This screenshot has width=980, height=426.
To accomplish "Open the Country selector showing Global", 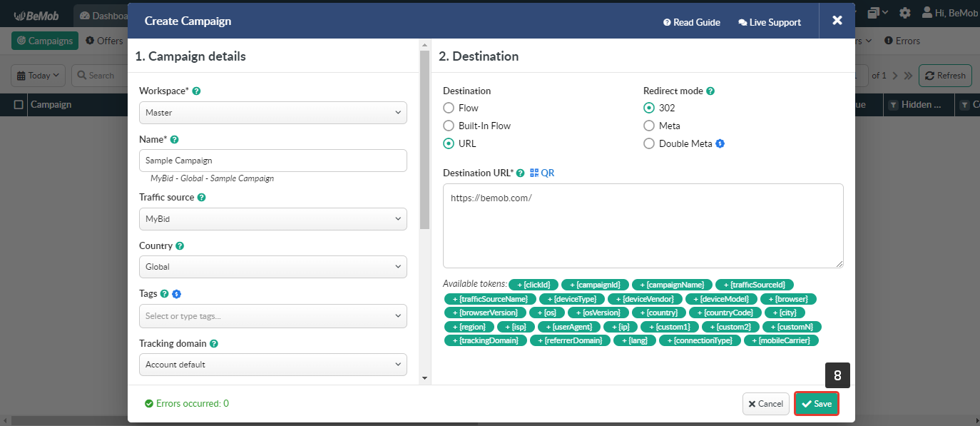I will click(x=272, y=266).
